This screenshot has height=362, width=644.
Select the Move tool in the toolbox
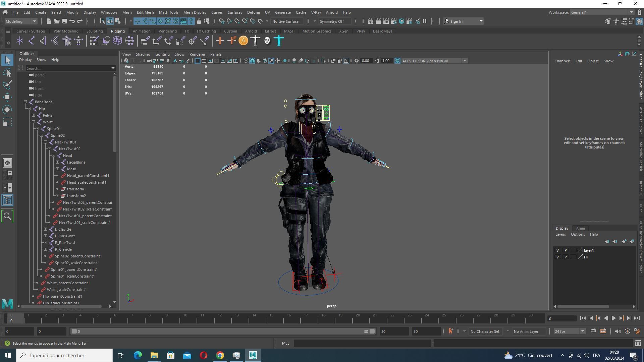click(7, 97)
